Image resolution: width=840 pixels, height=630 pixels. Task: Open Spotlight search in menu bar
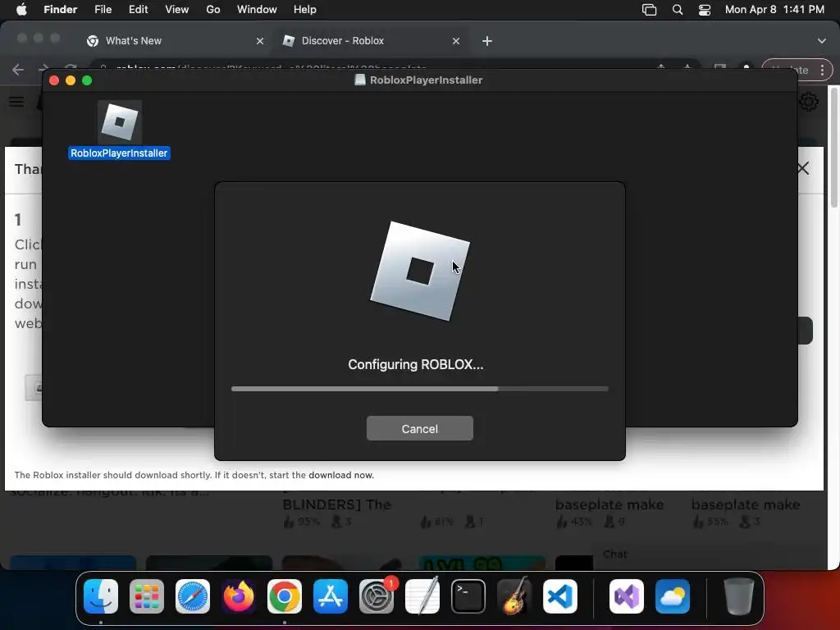coord(678,10)
